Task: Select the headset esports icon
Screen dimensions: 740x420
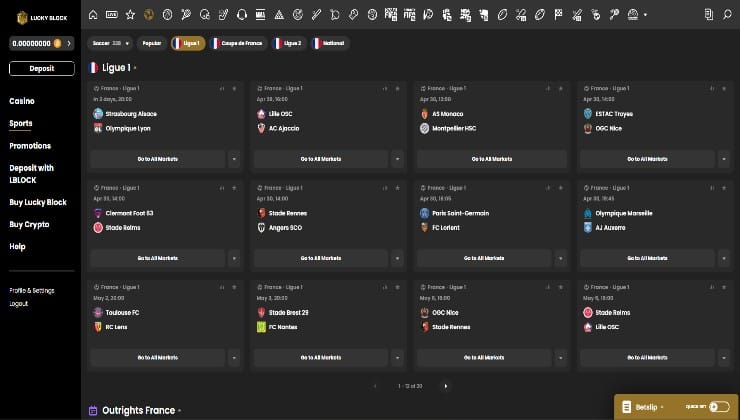Action: tap(242, 15)
